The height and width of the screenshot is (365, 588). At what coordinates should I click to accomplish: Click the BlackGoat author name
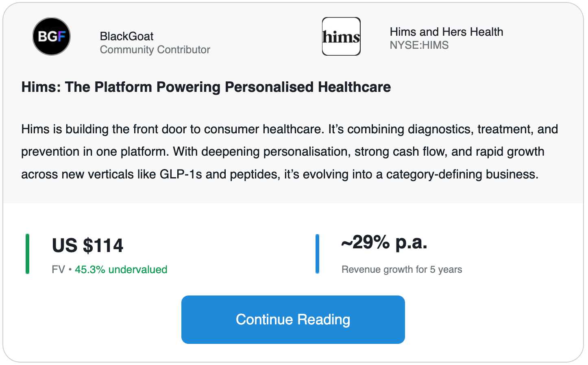[x=126, y=36]
